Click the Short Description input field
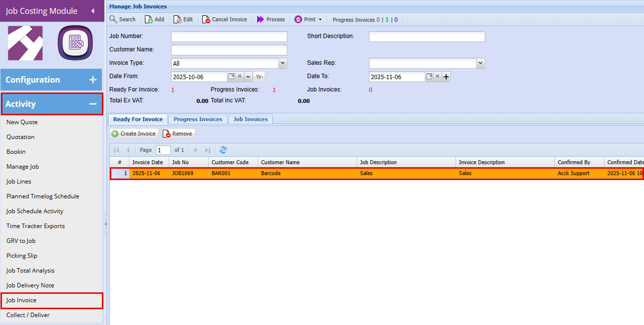This screenshot has width=644, height=325. click(427, 37)
